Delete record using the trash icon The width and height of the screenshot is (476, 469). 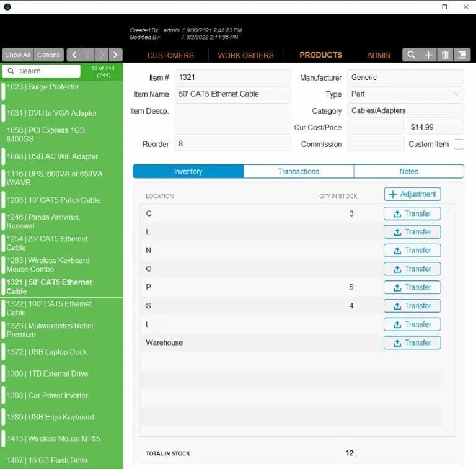click(445, 55)
